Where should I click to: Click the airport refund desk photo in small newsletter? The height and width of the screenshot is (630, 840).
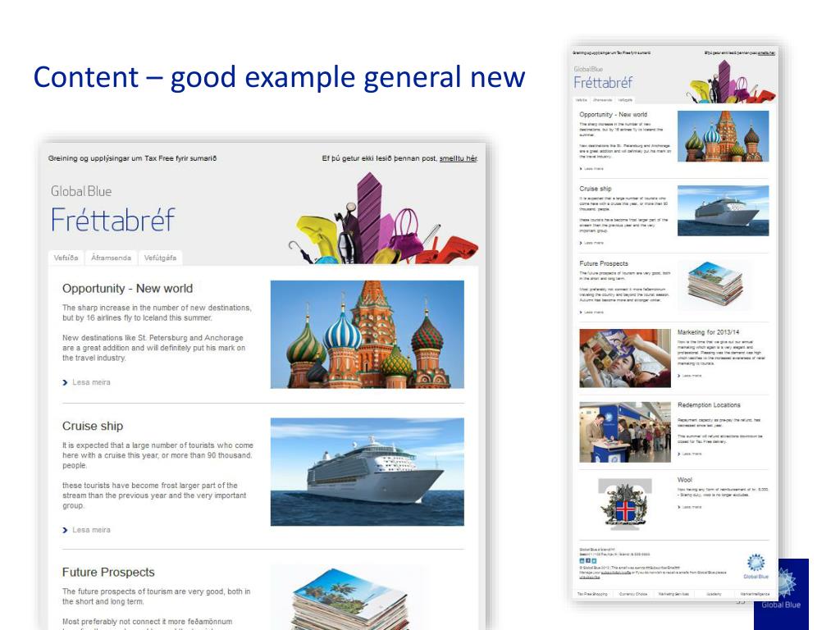tap(624, 431)
